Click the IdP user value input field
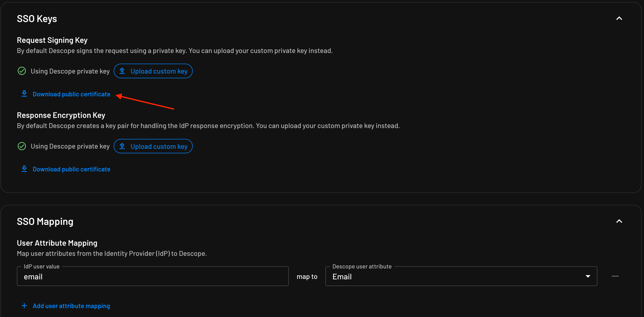The image size is (644, 317). (153, 276)
